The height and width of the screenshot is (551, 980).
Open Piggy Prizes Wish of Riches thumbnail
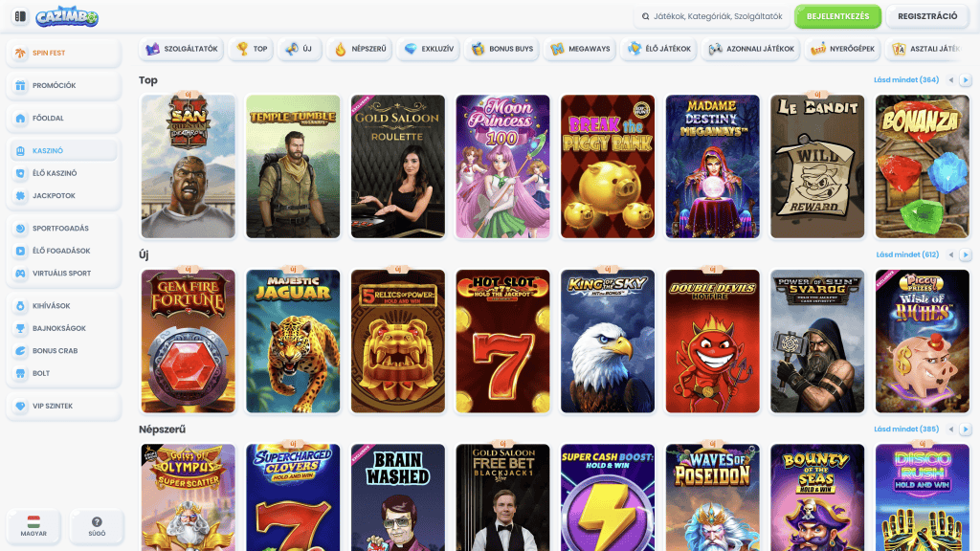[923, 342]
